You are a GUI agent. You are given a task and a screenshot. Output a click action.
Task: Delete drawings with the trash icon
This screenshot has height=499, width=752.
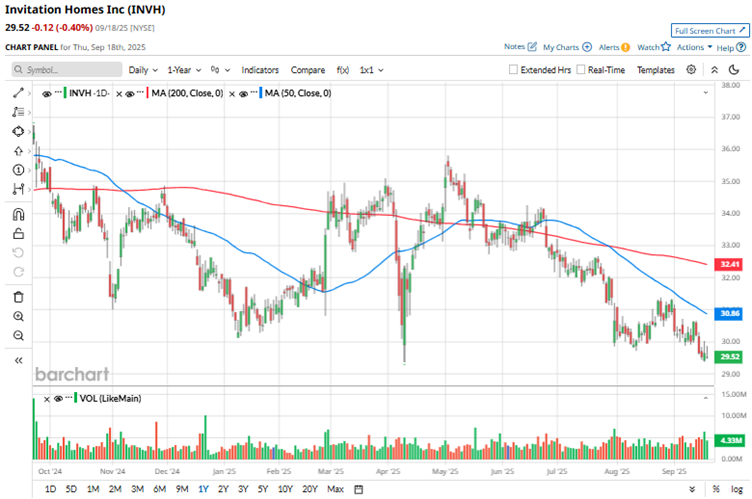(18, 297)
